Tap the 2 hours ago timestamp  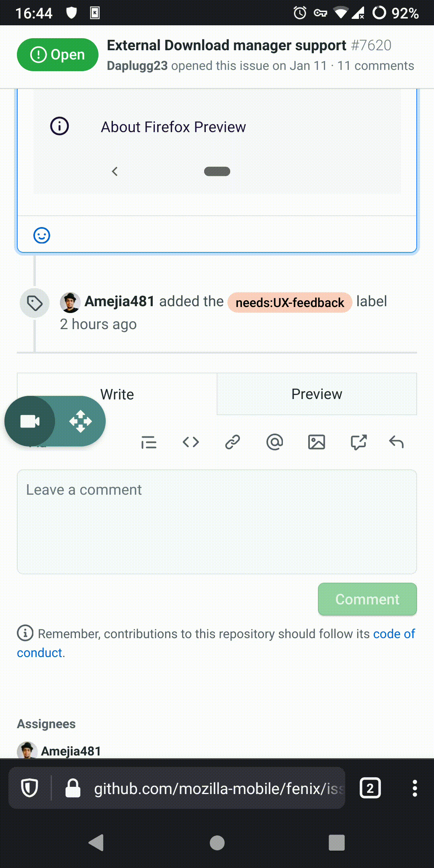click(x=98, y=324)
